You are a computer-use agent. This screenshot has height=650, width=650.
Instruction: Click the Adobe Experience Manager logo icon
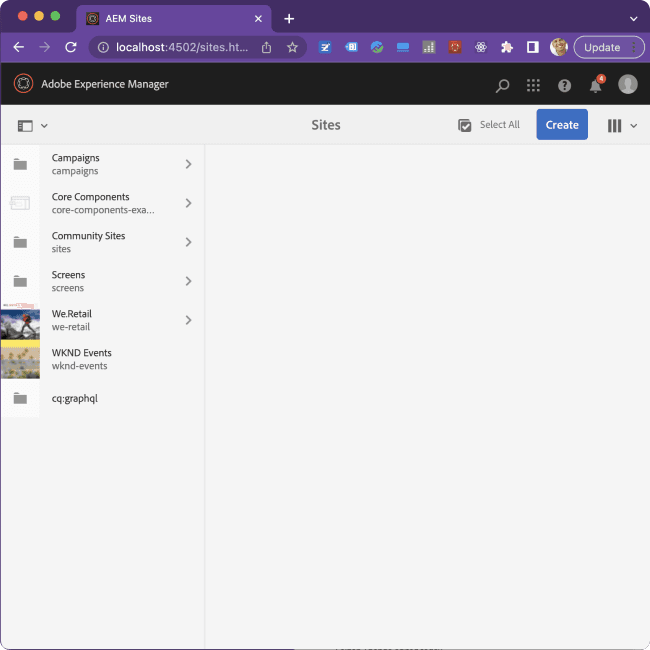(x=23, y=84)
